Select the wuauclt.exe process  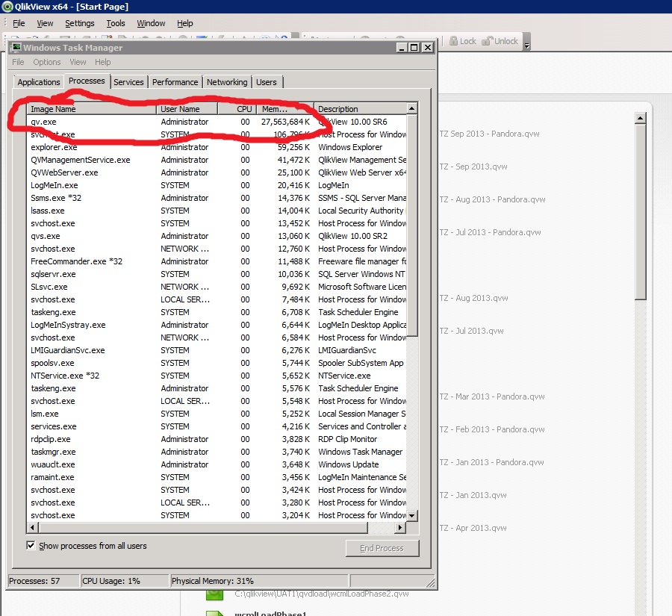tap(217, 464)
